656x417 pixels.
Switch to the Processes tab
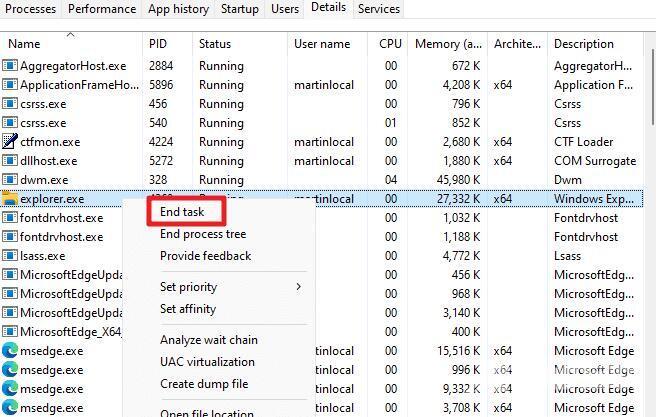pos(31,9)
